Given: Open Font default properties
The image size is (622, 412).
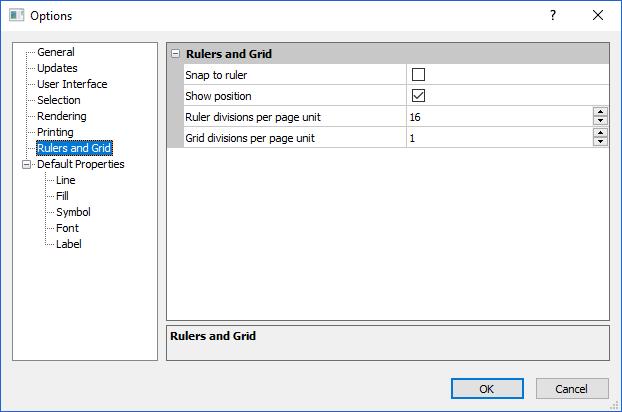Looking at the screenshot, I should (x=67, y=228).
